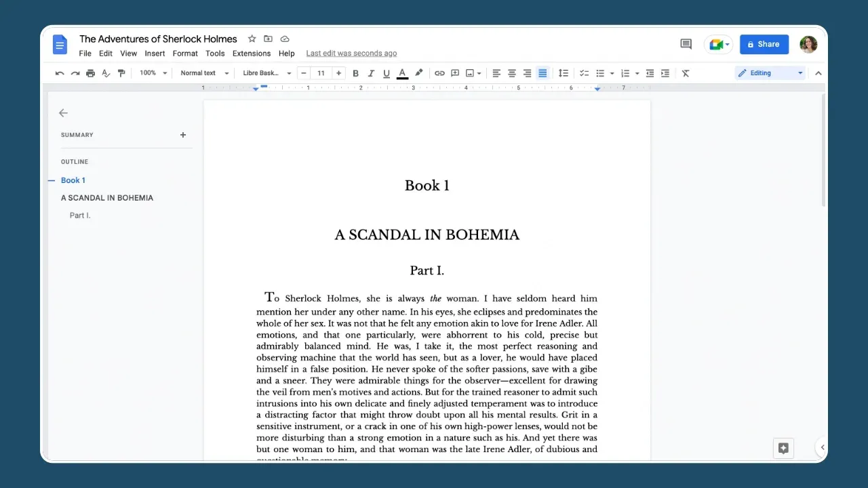Viewport: 868px width, 488px height.
Task: Open the Format menu
Action: (x=184, y=53)
